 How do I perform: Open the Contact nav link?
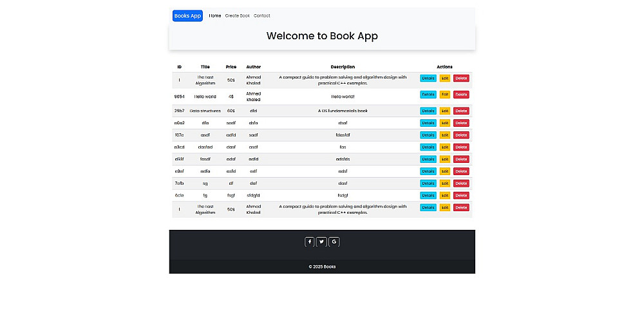point(262,15)
